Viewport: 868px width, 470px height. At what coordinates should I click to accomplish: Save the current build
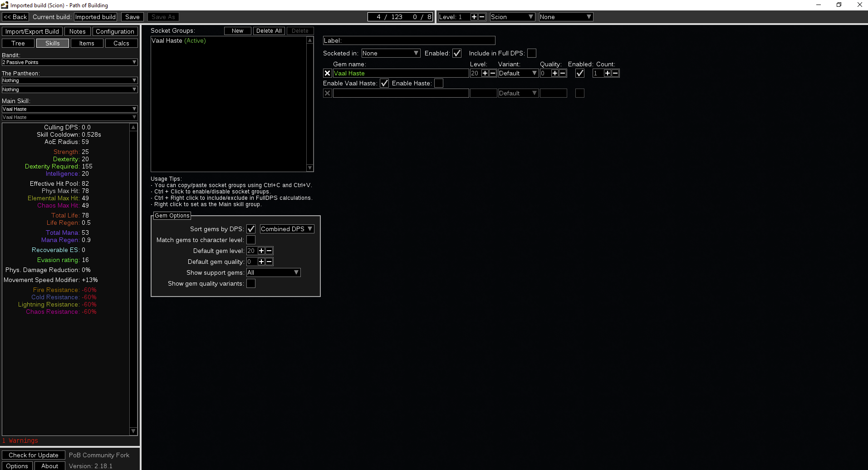[132, 17]
